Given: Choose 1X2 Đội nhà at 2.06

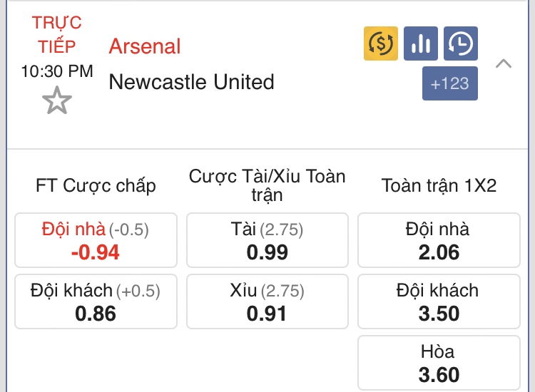Looking at the screenshot, I should [x=439, y=240].
